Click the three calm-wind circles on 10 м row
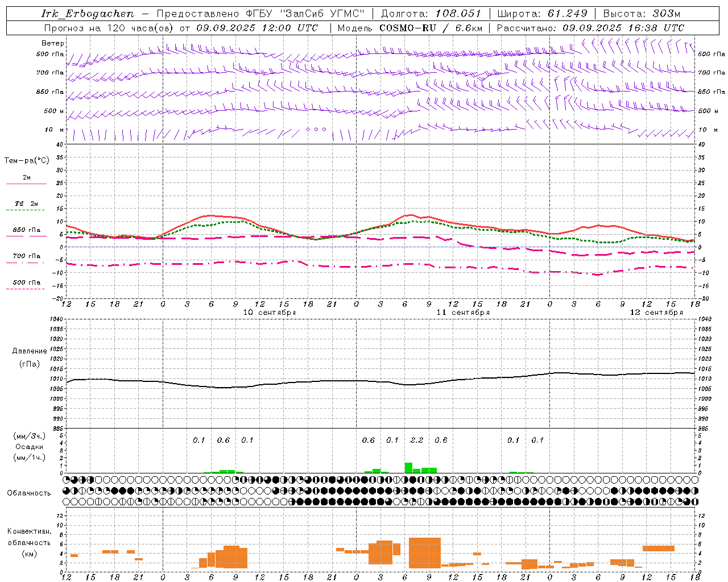728x582 pixels. pos(316,130)
